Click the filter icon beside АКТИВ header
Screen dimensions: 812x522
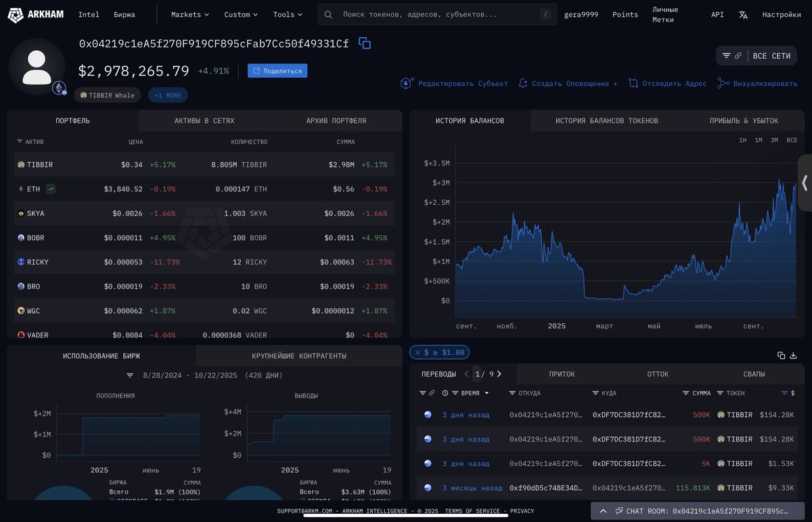20,142
